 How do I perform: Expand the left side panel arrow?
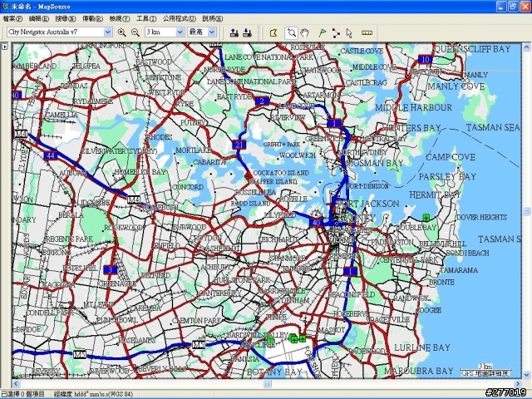click(x=5, y=47)
